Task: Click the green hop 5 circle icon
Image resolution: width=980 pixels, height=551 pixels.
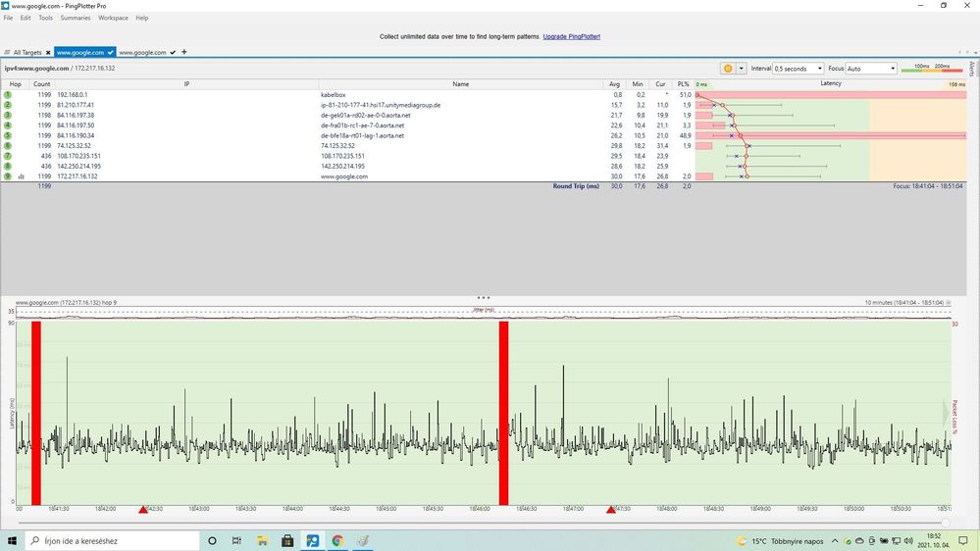Action: 8,135
